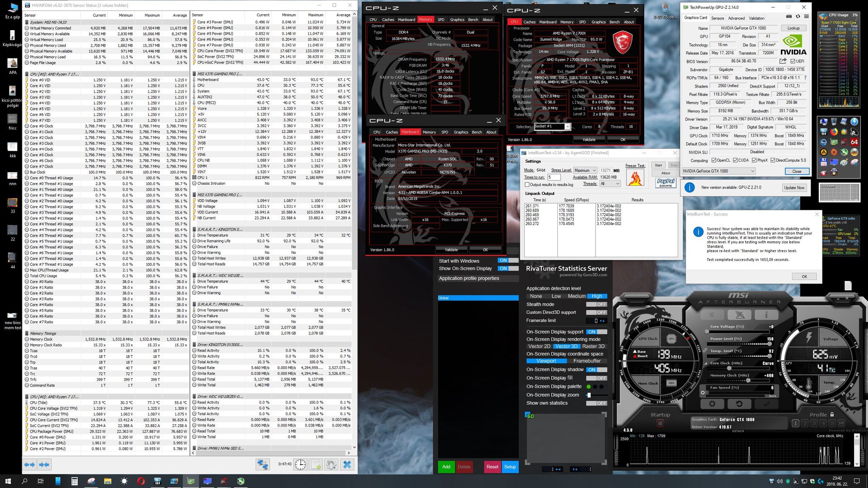Open HWiNFO sensor settings gear
The image size is (868, 488).
click(331, 464)
